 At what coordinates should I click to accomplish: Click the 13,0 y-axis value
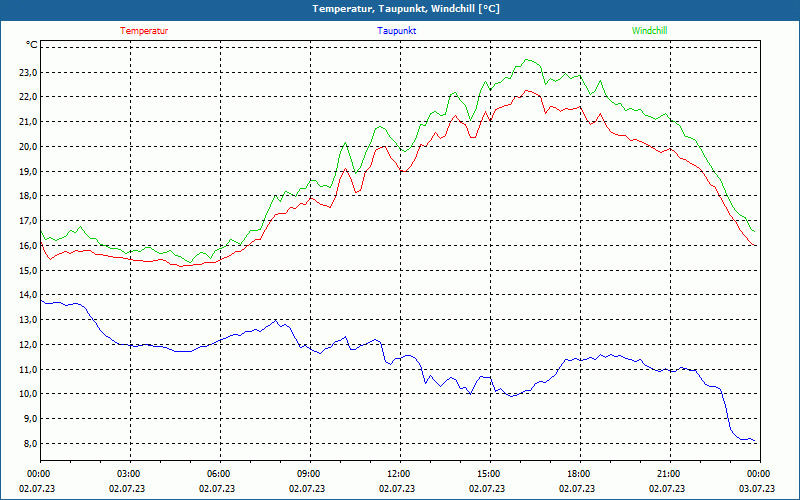point(28,320)
